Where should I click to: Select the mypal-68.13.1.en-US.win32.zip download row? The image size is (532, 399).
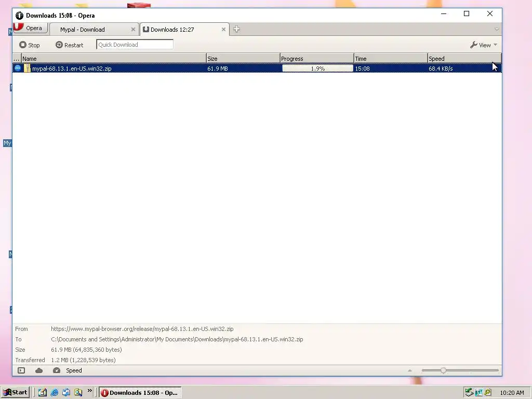click(257, 68)
